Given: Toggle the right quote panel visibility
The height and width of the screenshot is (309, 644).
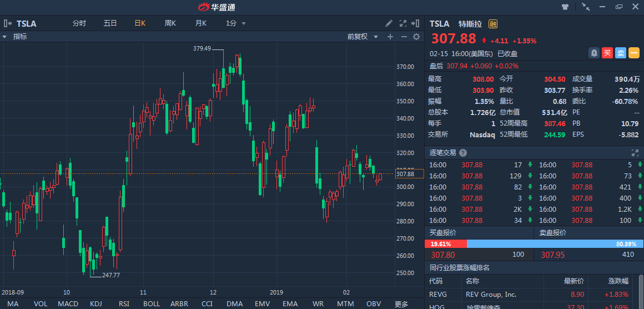Looking at the screenshot, I should 416,23.
